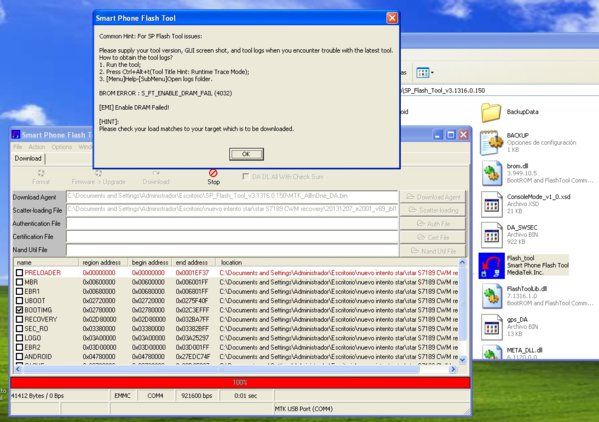Select the BACKUP configuration file icon
Viewport: 599px width, 422px height.
(491, 143)
